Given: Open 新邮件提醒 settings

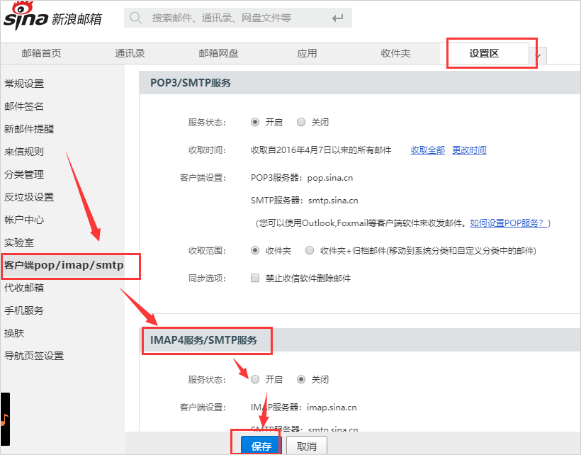Looking at the screenshot, I should pos(29,129).
